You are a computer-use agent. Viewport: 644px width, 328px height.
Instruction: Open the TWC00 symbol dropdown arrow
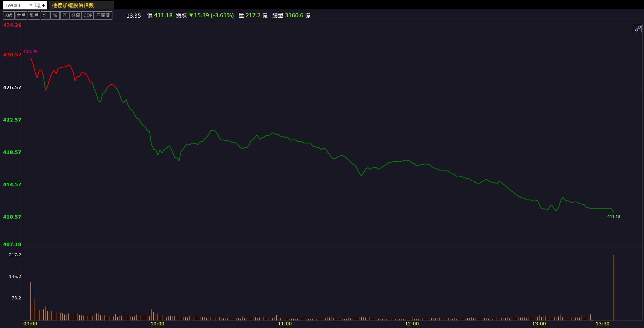(x=31, y=5)
